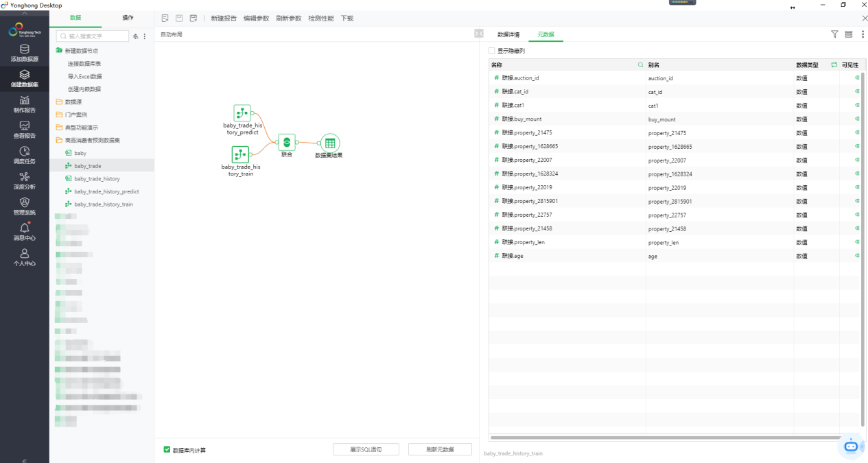Expand the 门户案例 folder
This screenshot has height=463, width=868.
(x=59, y=115)
